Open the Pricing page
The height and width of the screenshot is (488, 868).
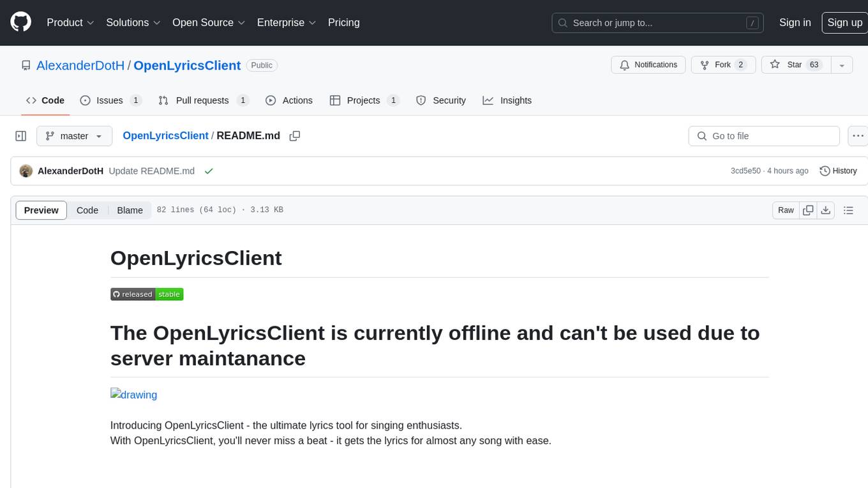(344, 22)
